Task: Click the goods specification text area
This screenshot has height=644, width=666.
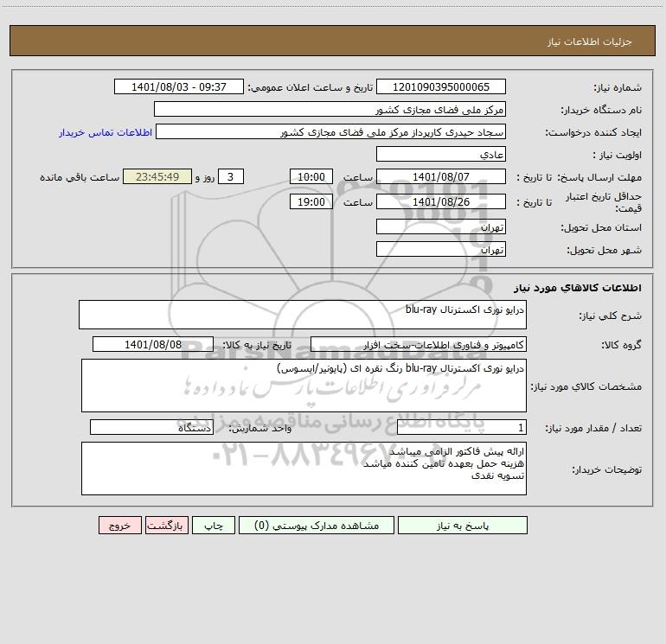Action: (304, 386)
